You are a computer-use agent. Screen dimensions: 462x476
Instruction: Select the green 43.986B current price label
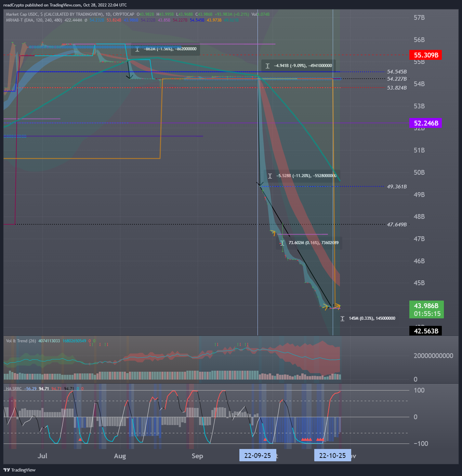[x=426, y=306]
